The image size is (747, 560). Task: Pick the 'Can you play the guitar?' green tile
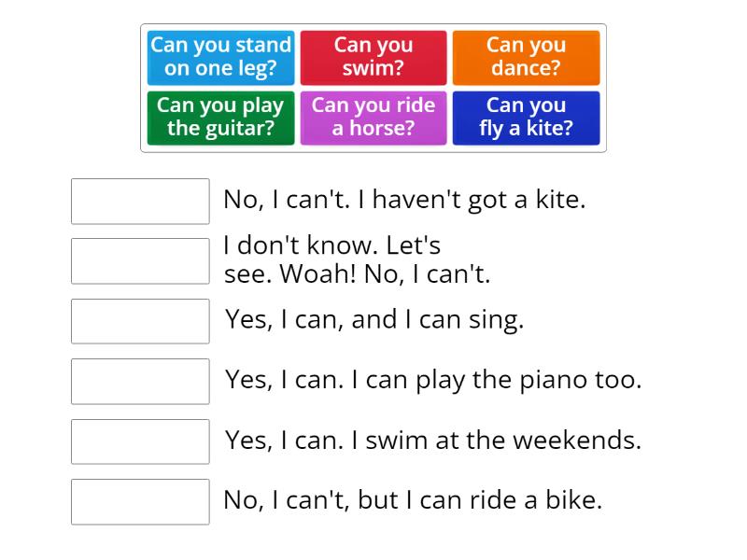click(x=220, y=118)
